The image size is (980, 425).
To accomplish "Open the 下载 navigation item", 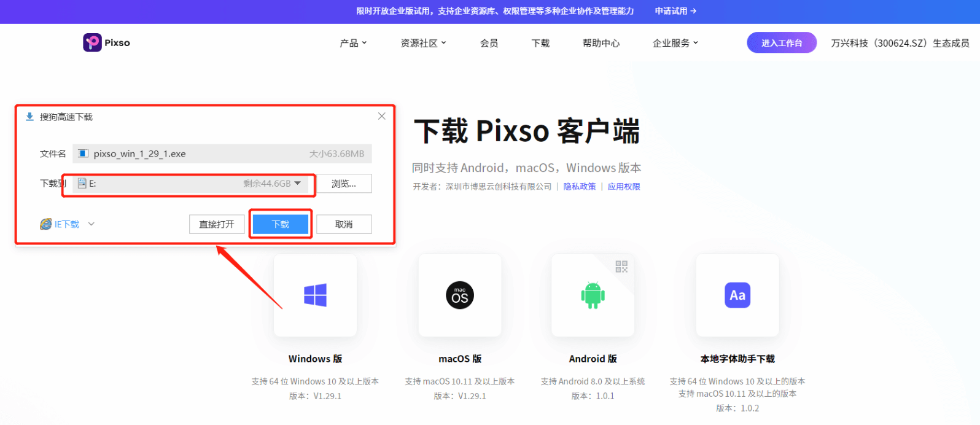I will (540, 43).
